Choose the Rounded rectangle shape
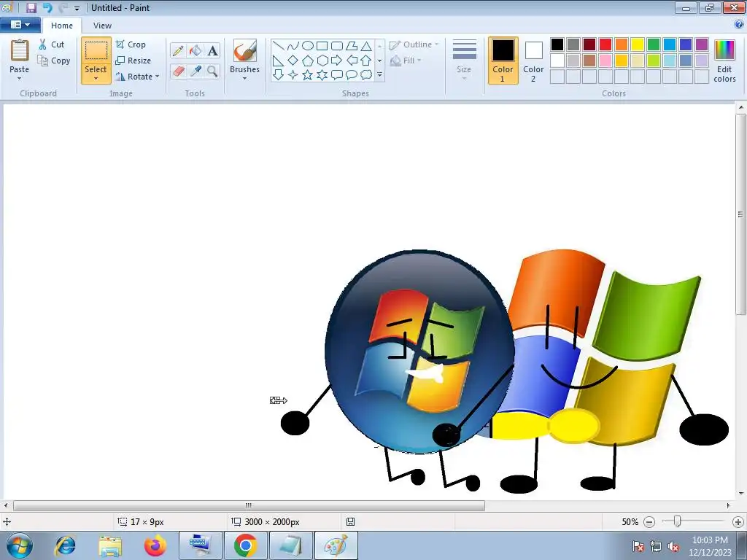 tap(337, 46)
